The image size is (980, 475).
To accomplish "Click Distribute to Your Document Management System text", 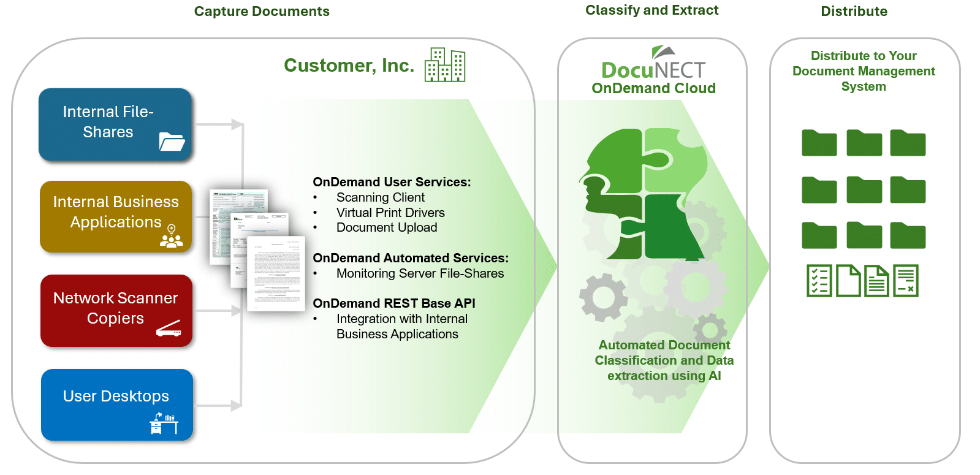I will (864, 71).
